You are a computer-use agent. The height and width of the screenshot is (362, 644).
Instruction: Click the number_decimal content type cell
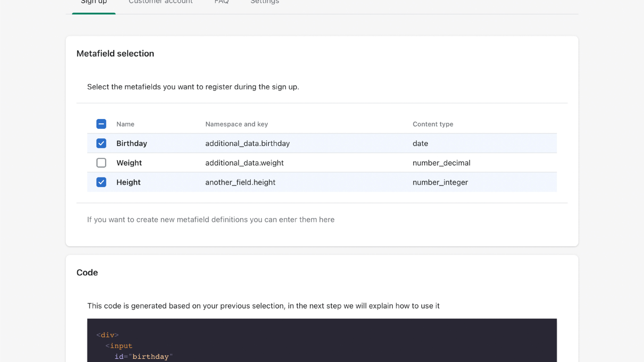[441, 163]
